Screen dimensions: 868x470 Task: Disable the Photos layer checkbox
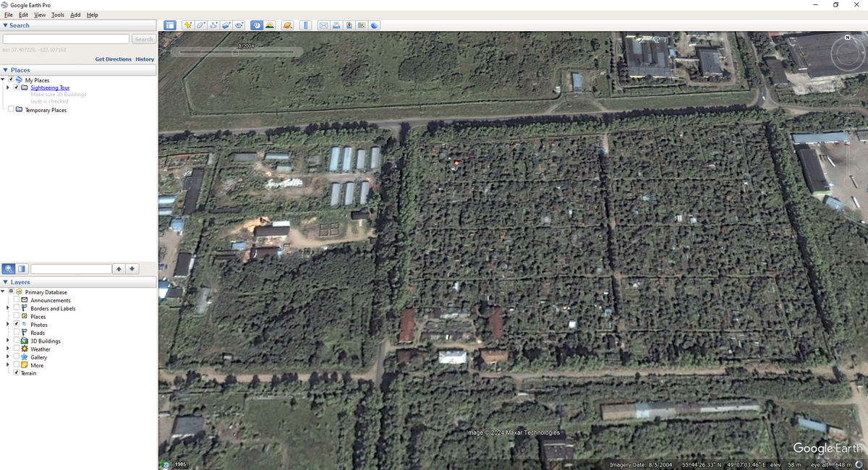click(17, 325)
